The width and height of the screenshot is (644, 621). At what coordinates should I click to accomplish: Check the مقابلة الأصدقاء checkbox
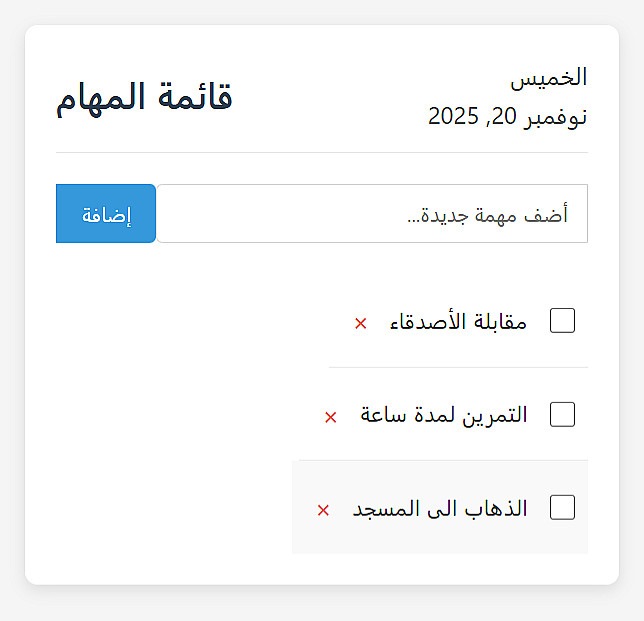(563, 321)
